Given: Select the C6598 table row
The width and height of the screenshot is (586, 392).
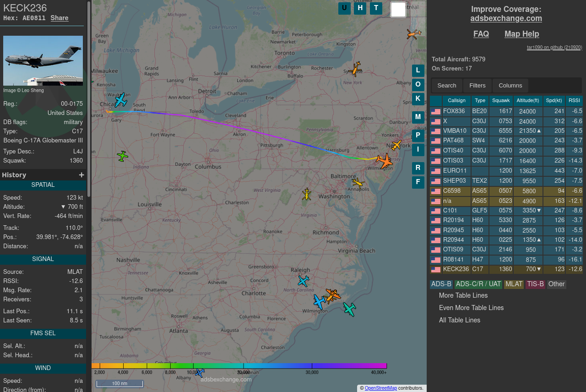Looking at the screenshot, I should click(x=506, y=191).
